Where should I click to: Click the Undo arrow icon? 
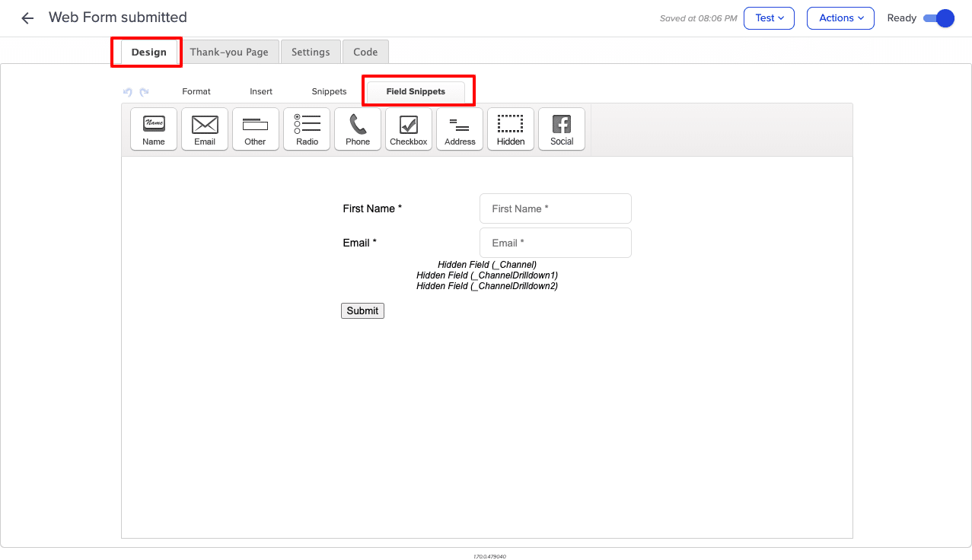click(x=127, y=91)
